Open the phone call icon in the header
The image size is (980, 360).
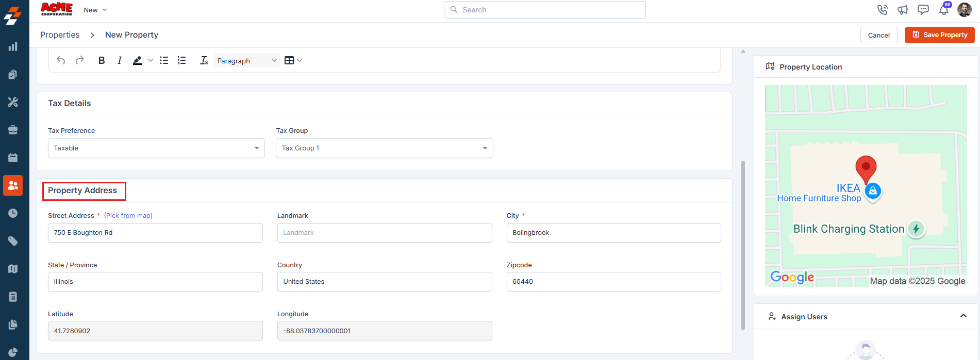point(883,10)
